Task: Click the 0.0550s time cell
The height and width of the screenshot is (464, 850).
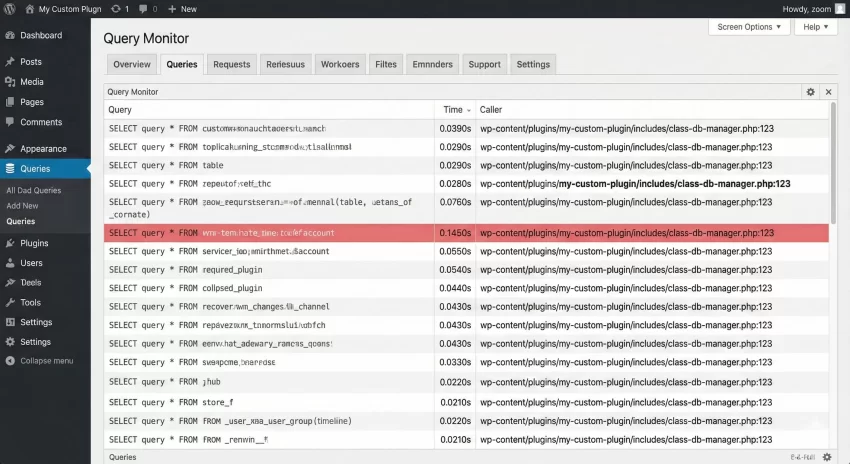Action: click(455, 252)
